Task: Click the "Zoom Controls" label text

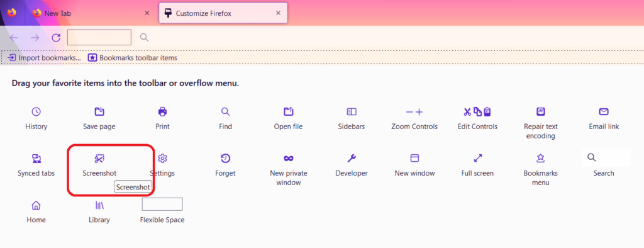Action: click(414, 127)
